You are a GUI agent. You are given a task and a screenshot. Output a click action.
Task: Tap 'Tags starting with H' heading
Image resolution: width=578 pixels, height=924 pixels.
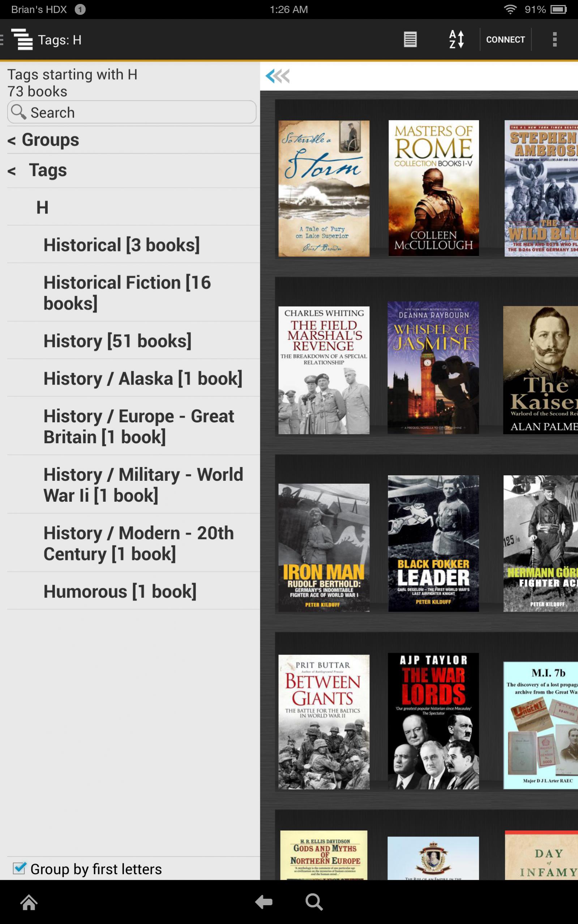point(72,74)
